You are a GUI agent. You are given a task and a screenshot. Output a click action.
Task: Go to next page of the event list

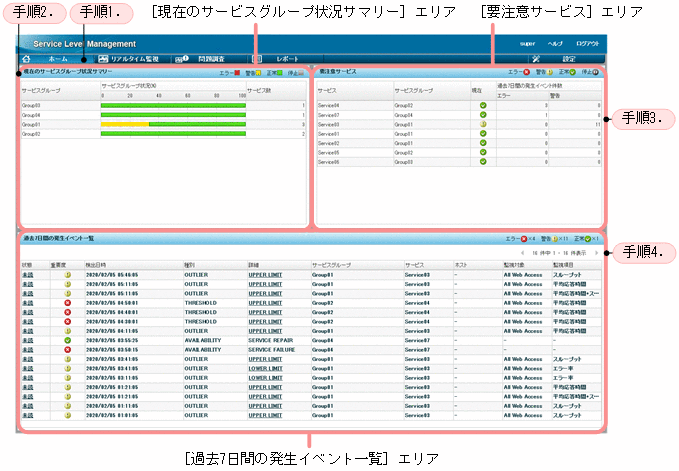tap(596, 253)
